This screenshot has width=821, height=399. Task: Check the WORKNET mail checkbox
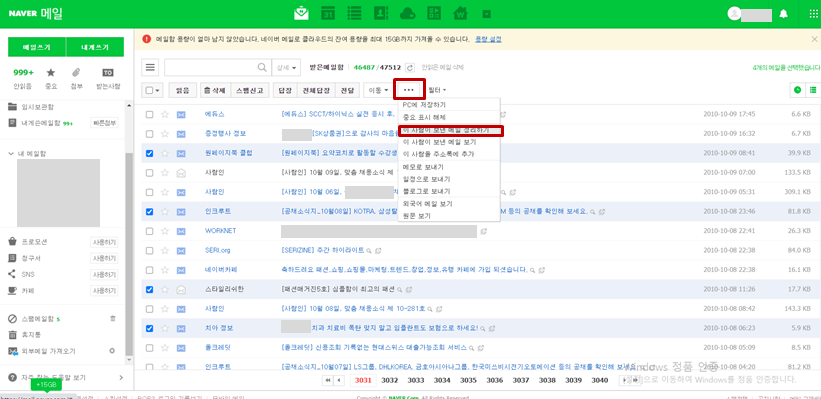(150, 231)
